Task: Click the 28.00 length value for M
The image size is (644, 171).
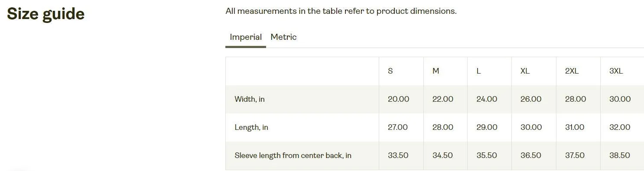Action: coord(443,127)
